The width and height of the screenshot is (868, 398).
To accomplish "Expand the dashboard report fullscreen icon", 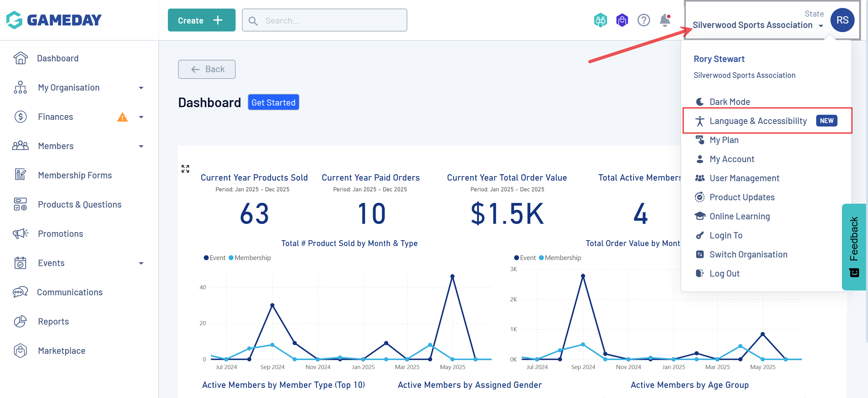I will [x=185, y=168].
